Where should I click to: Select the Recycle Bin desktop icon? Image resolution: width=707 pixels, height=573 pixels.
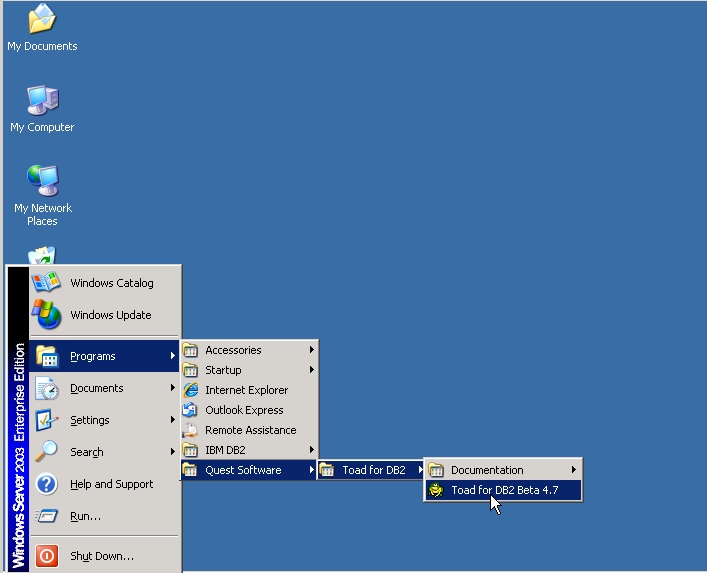point(42,255)
